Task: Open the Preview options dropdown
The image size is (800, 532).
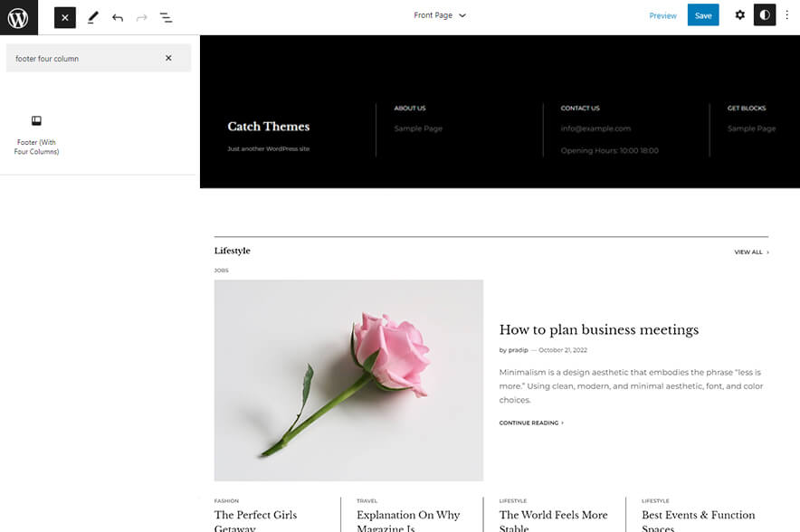Action: coord(663,15)
